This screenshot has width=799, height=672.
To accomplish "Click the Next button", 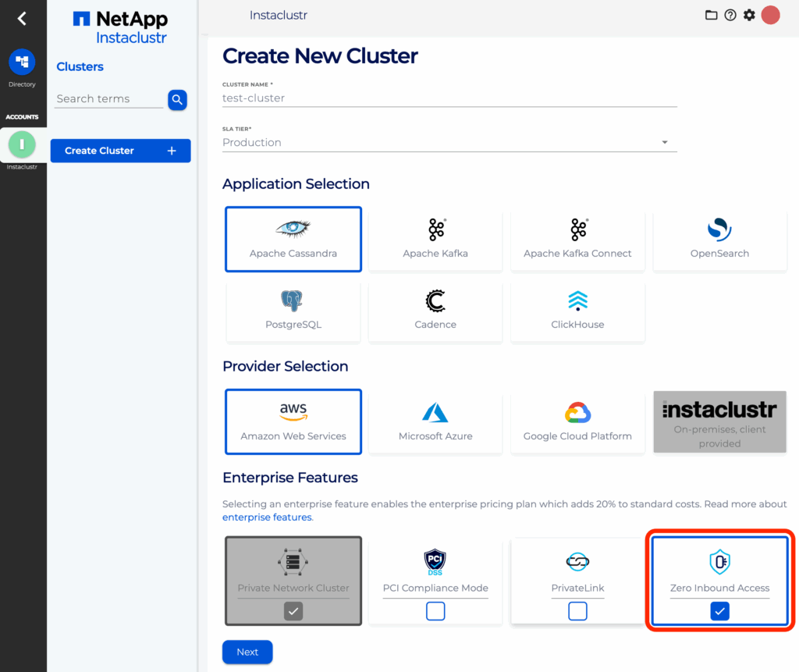I will 247,652.
